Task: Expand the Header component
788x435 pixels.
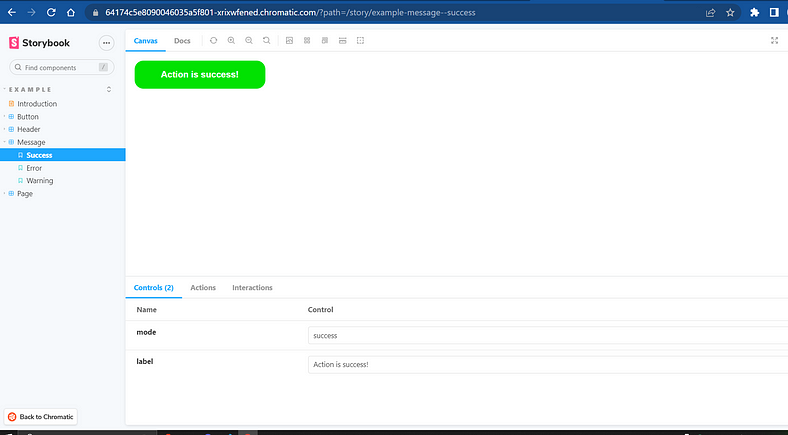Action: point(29,129)
